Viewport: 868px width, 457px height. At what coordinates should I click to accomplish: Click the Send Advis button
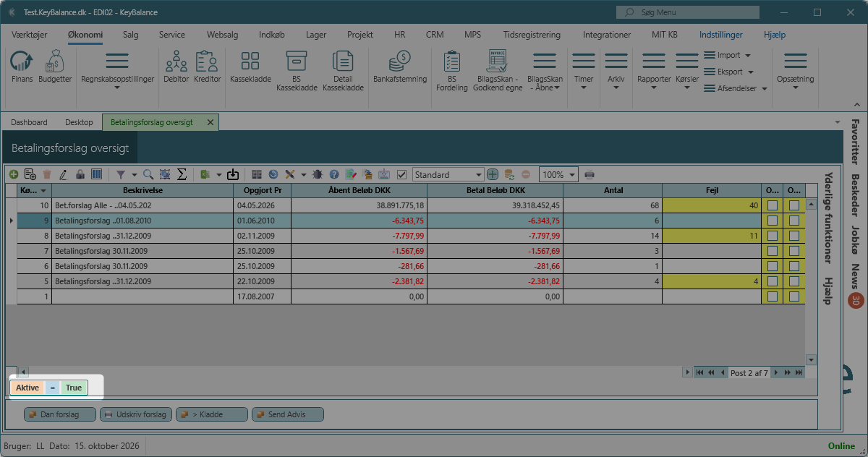pyautogui.click(x=288, y=414)
